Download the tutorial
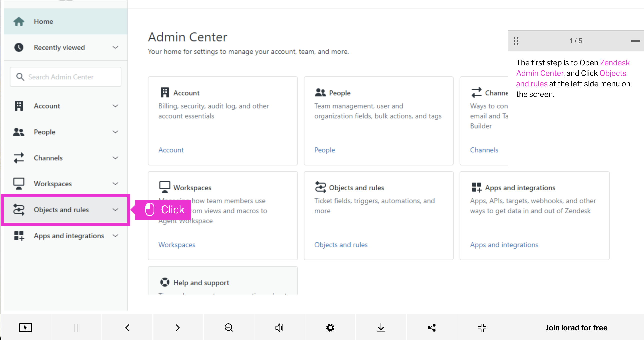The height and width of the screenshot is (340, 644). tap(381, 328)
